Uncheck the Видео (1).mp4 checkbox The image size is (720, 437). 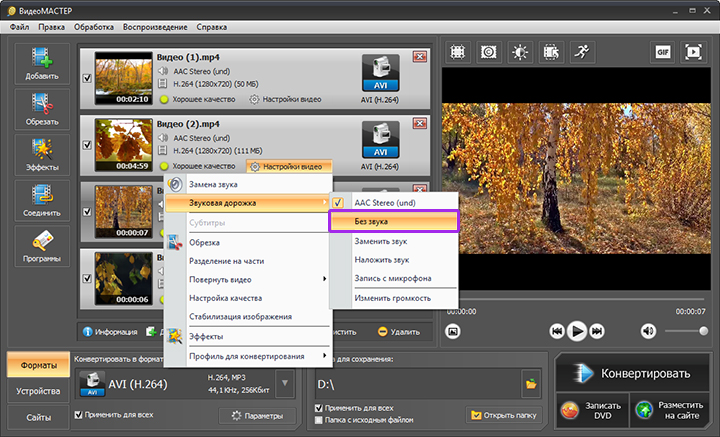click(x=87, y=76)
